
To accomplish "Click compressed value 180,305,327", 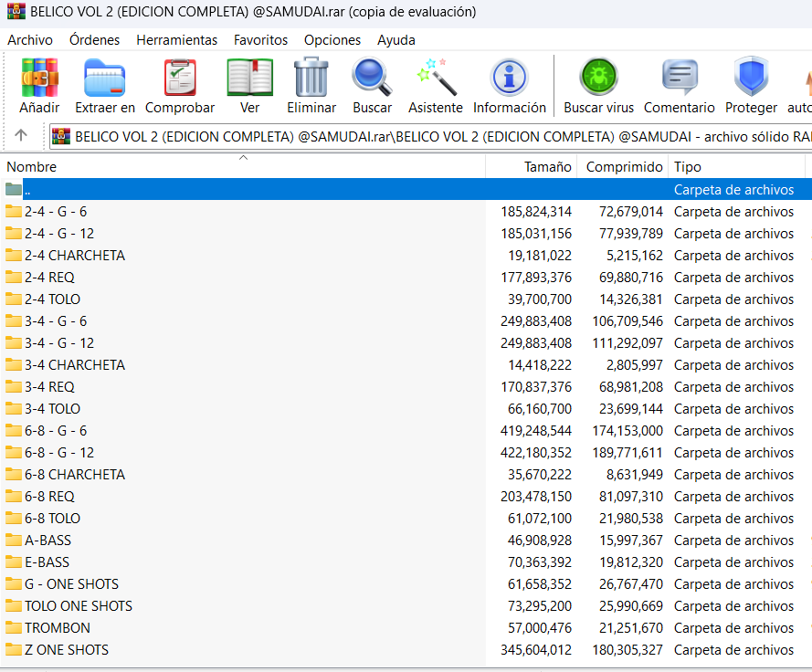I will 627,649.
